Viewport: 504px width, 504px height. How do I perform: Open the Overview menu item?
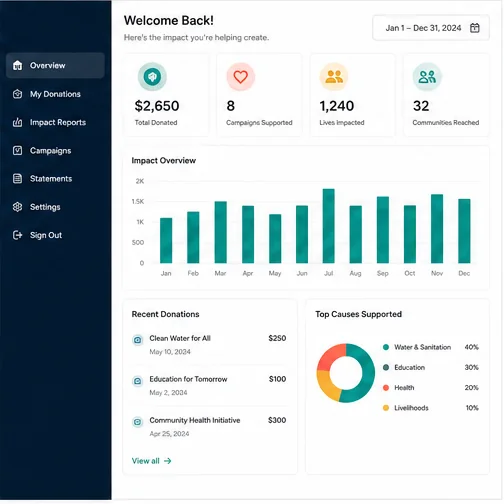55,65
